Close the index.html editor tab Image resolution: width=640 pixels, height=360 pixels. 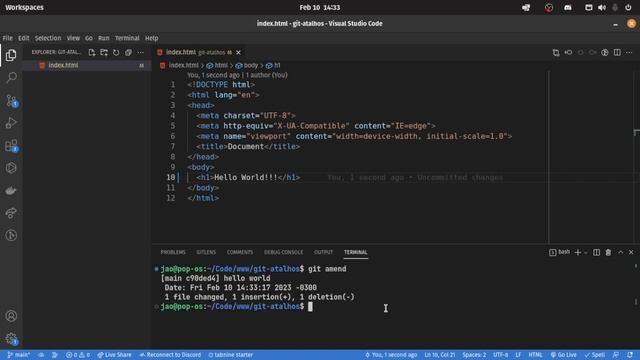coord(238,53)
